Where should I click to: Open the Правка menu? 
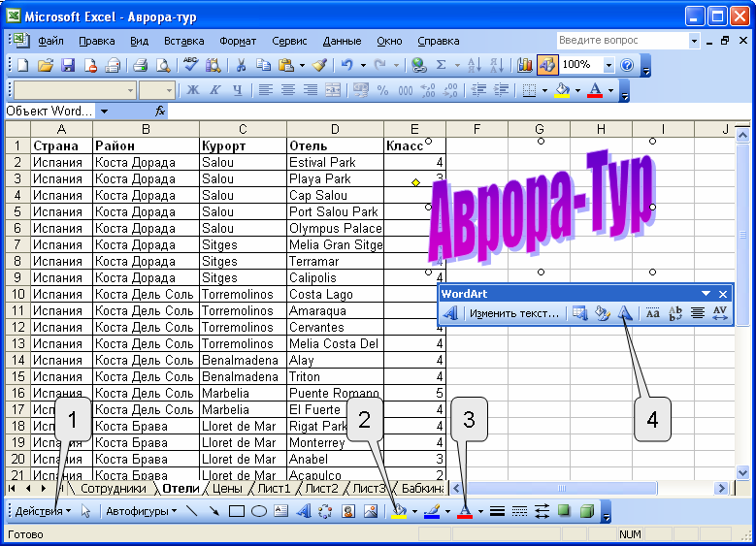97,41
